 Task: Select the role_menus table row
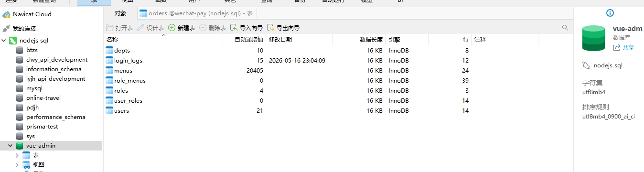point(130,81)
